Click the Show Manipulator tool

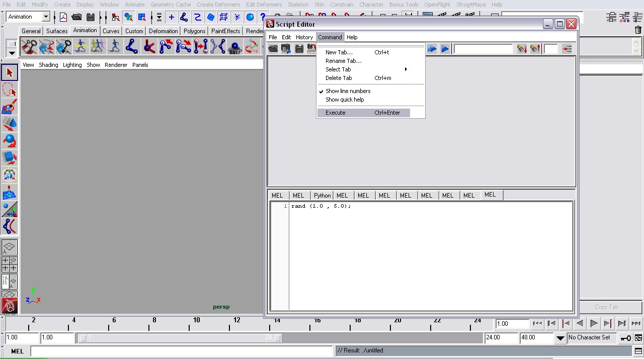[9, 209]
